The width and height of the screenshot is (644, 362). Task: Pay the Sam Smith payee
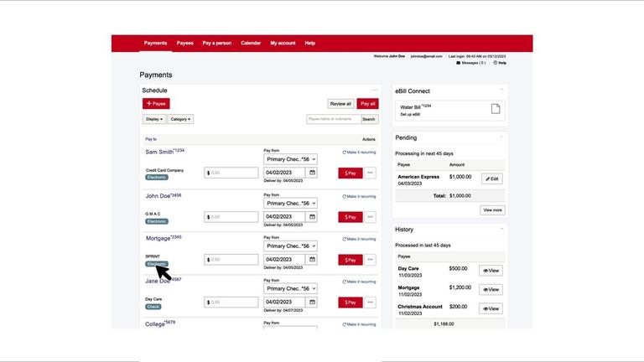pyautogui.click(x=351, y=173)
